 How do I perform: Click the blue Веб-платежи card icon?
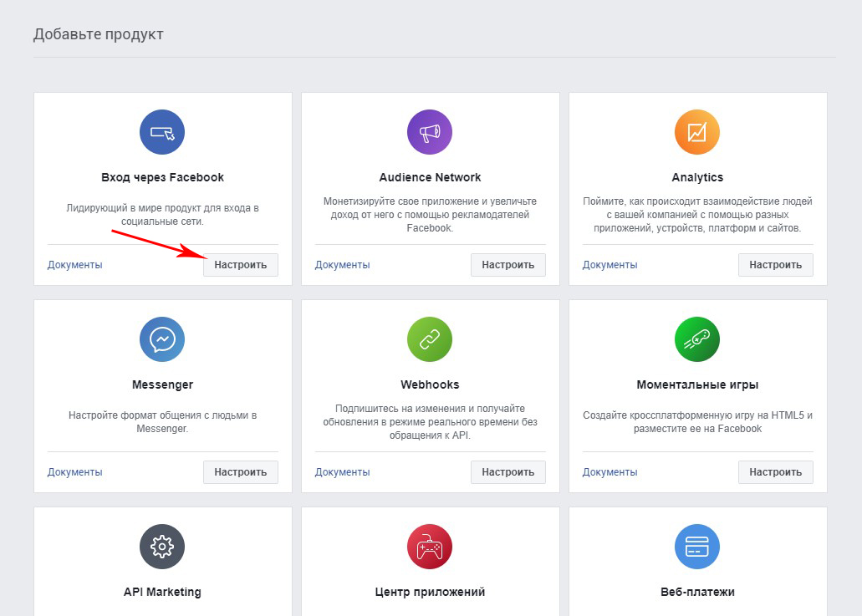coord(697,547)
